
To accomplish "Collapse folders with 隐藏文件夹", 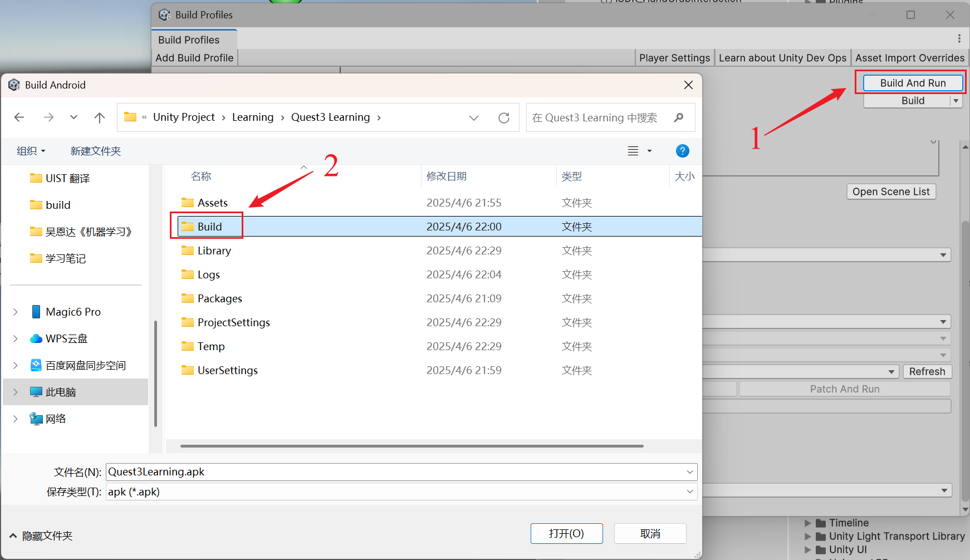I will [41, 536].
